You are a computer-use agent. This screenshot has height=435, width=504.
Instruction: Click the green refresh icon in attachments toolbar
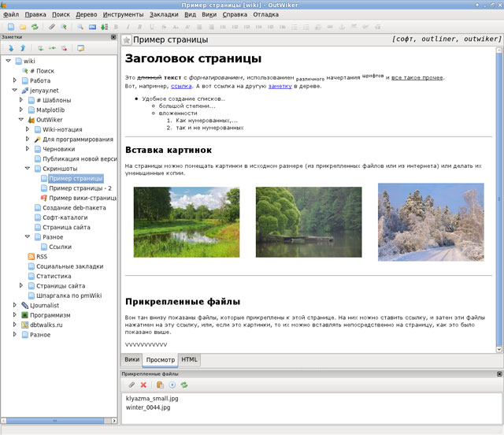tap(184, 385)
